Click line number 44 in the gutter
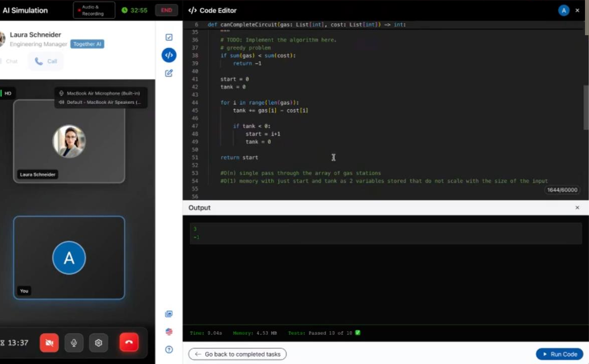This screenshot has width=589, height=364. [195, 103]
